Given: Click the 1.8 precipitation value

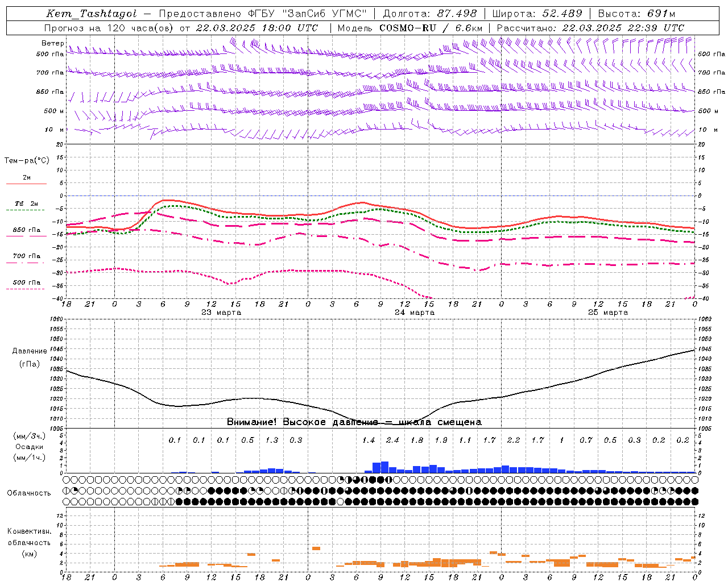Looking at the screenshot, I should click(x=417, y=440).
